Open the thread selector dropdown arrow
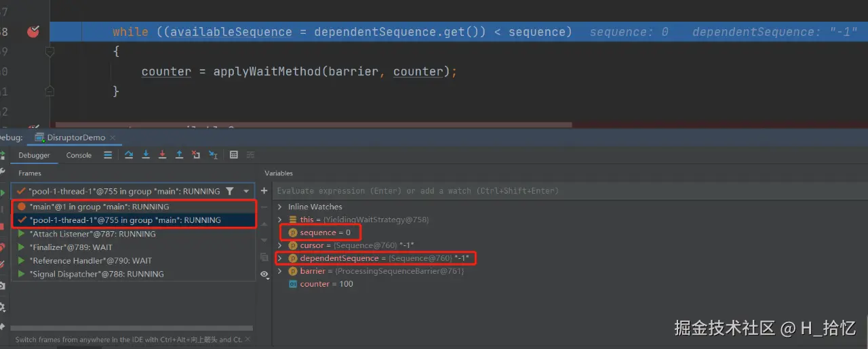The height and width of the screenshot is (349, 868). pyautogui.click(x=246, y=191)
